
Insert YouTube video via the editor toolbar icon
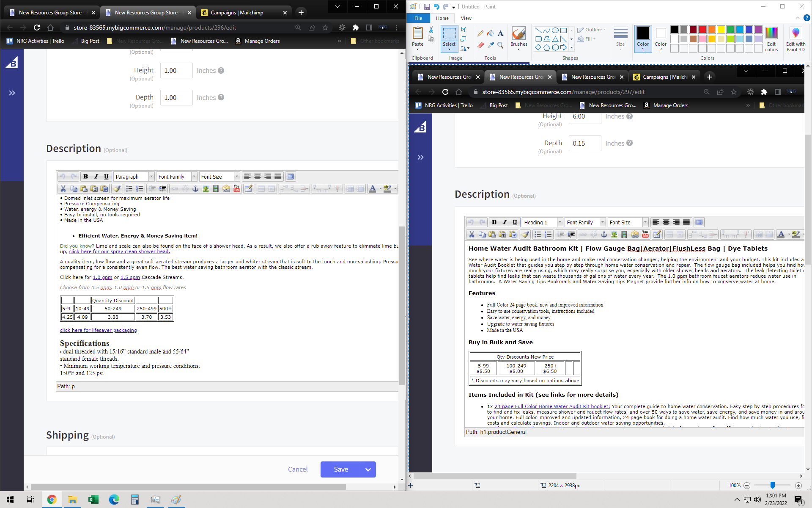click(x=237, y=189)
